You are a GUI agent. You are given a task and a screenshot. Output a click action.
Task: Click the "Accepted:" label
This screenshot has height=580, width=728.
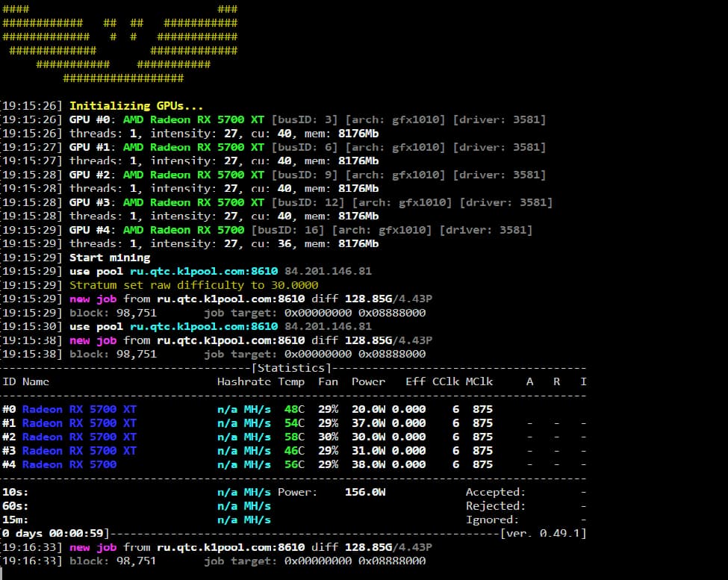click(x=496, y=493)
